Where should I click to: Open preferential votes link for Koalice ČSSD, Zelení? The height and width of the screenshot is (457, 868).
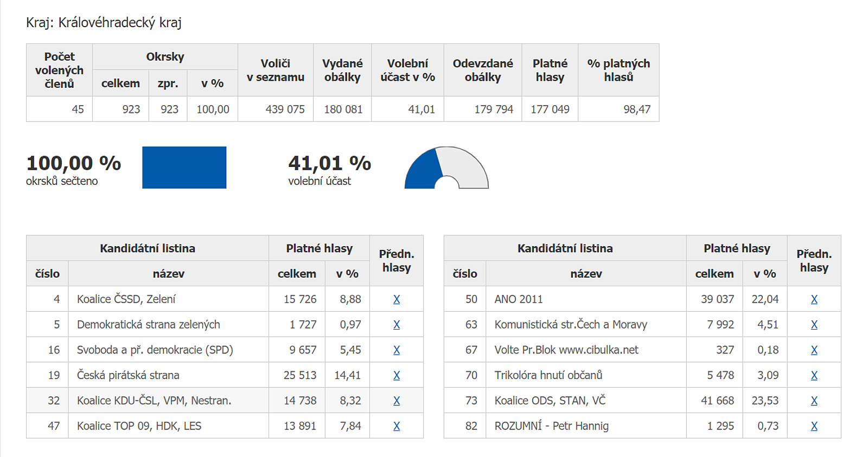click(397, 299)
